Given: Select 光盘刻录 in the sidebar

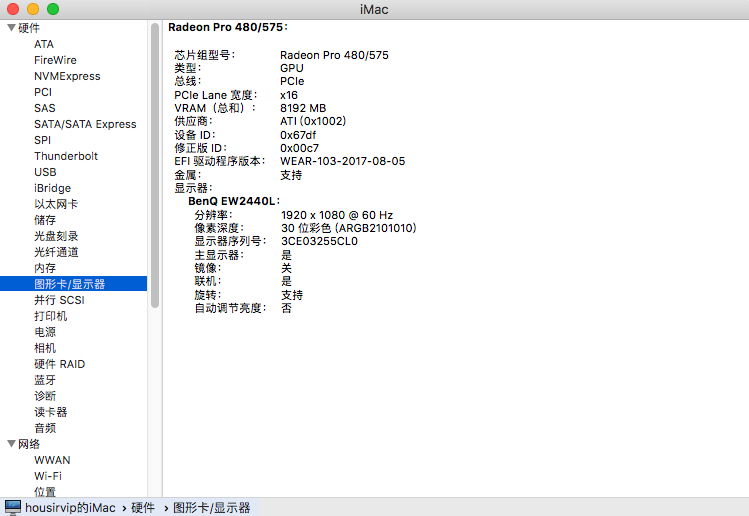Looking at the screenshot, I should pos(56,236).
